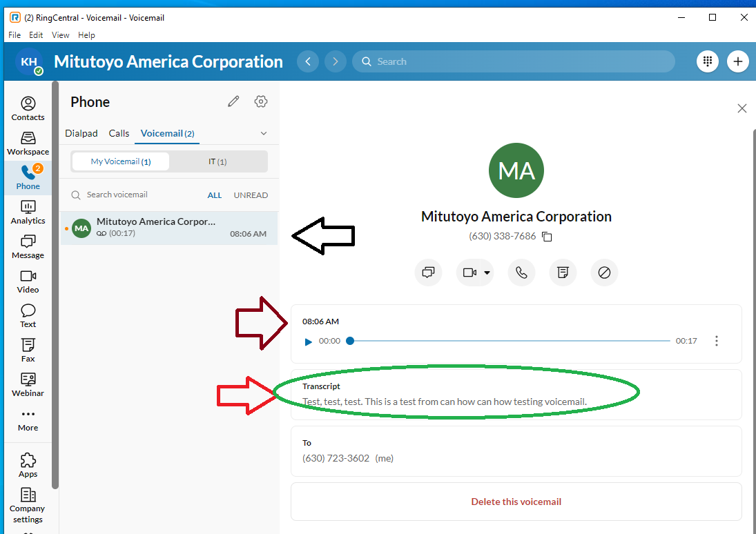Open Fax in the left sidebar

coord(28,350)
